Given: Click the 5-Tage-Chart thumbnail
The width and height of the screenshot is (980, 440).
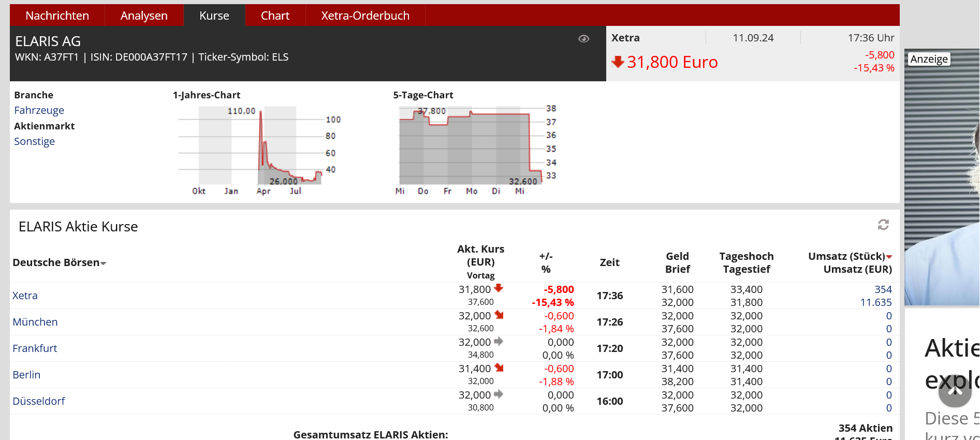Looking at the screenshot, I should (474, 149).
